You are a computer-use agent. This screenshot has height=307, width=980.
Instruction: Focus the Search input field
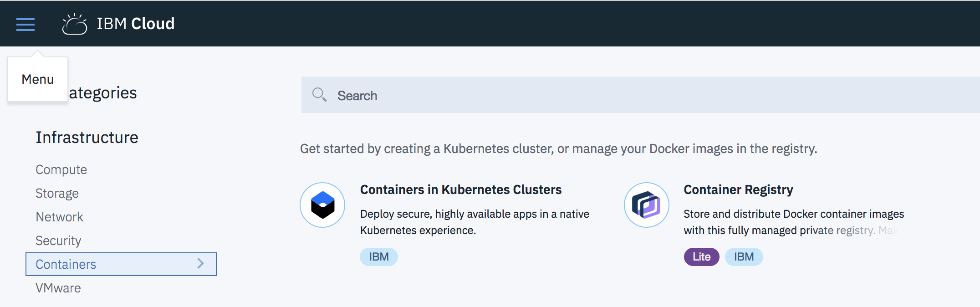point(640,95)
